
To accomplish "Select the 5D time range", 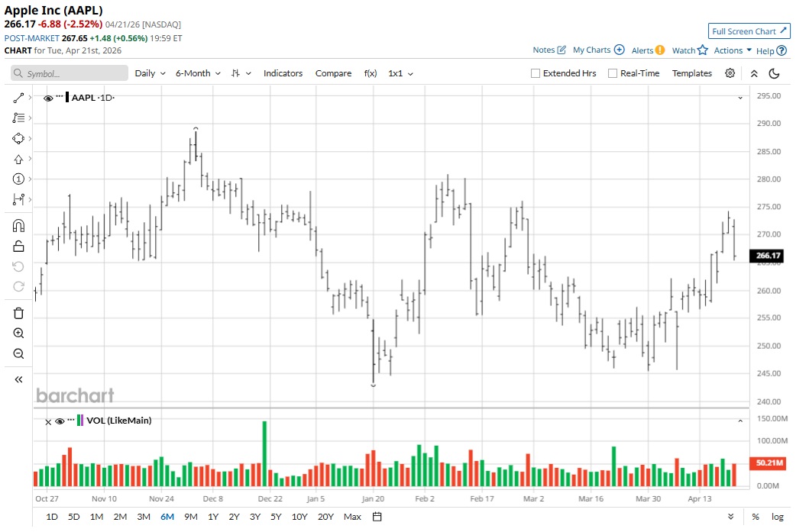I will 74,517.
